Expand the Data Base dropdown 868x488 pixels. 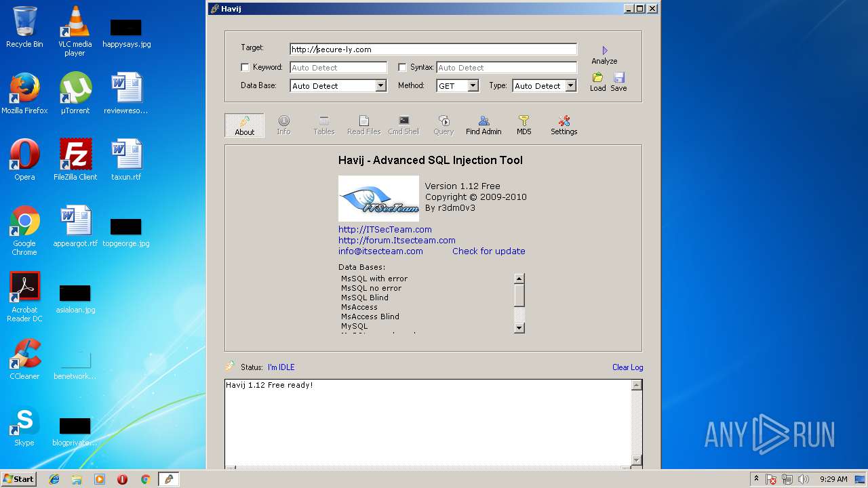[x=380, y=86]
